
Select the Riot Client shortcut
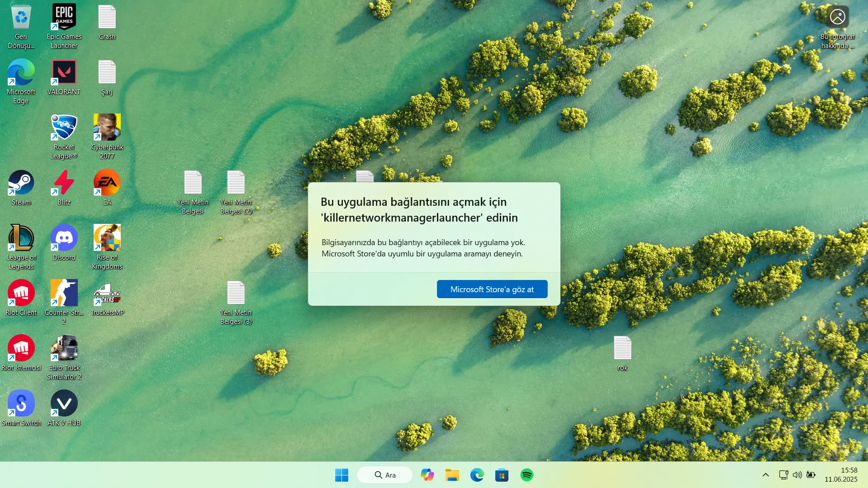tap(21, 298)
